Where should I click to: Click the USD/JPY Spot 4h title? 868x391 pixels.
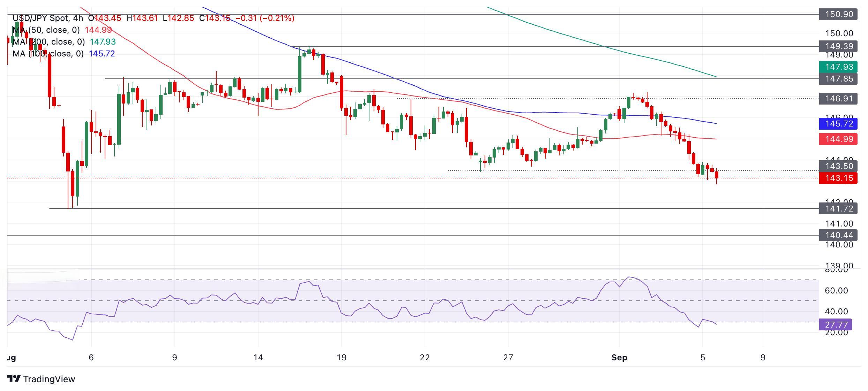(48, 18)
